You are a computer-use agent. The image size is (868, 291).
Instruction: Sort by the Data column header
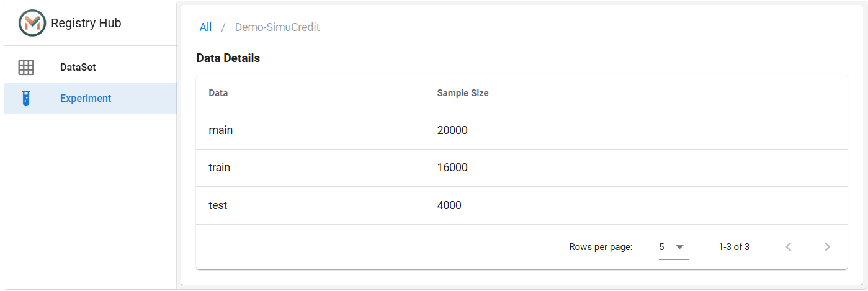(218, 93)
